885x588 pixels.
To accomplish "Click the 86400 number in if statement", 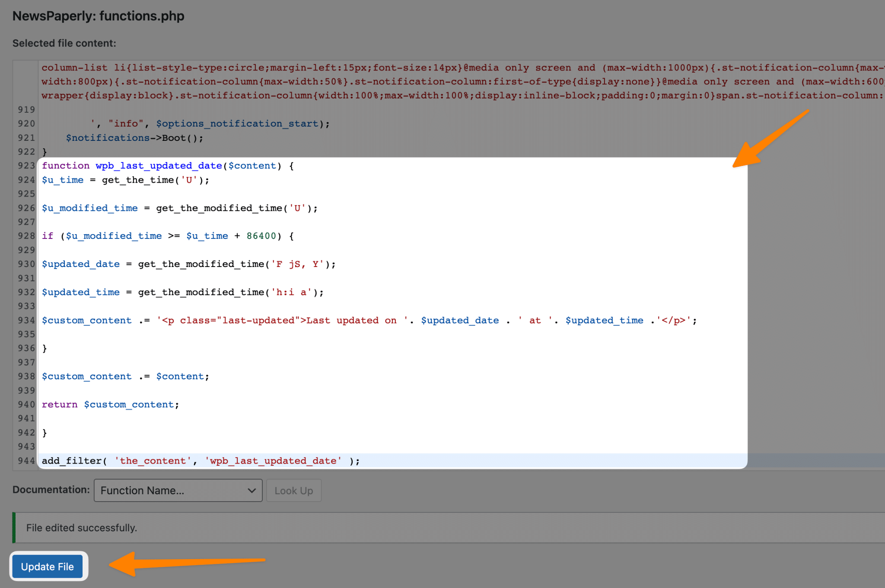I will click(x=261, y=236).
